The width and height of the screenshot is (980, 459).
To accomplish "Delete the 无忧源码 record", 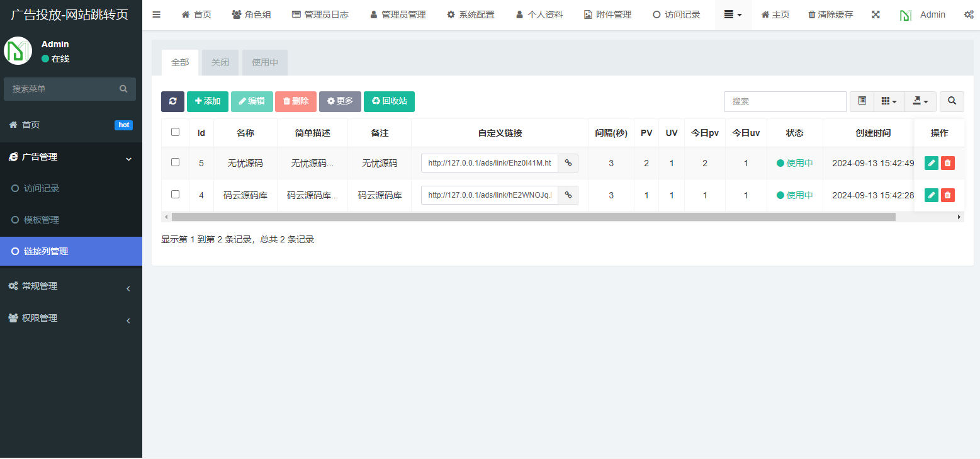I will (x=947, y=162).
